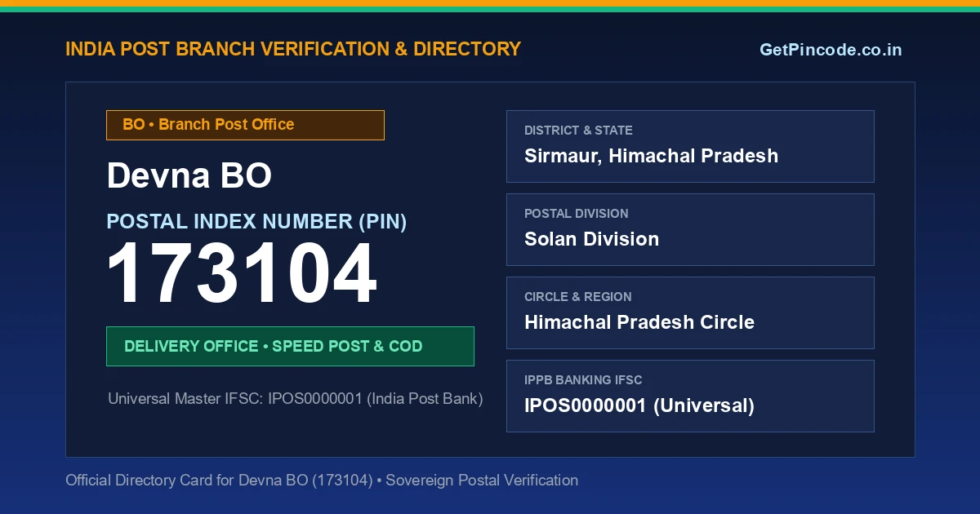The image size is (980, 514).
Task: Click Delivery Office Speed Post & COD badge
Action: [x=290, y=346]
